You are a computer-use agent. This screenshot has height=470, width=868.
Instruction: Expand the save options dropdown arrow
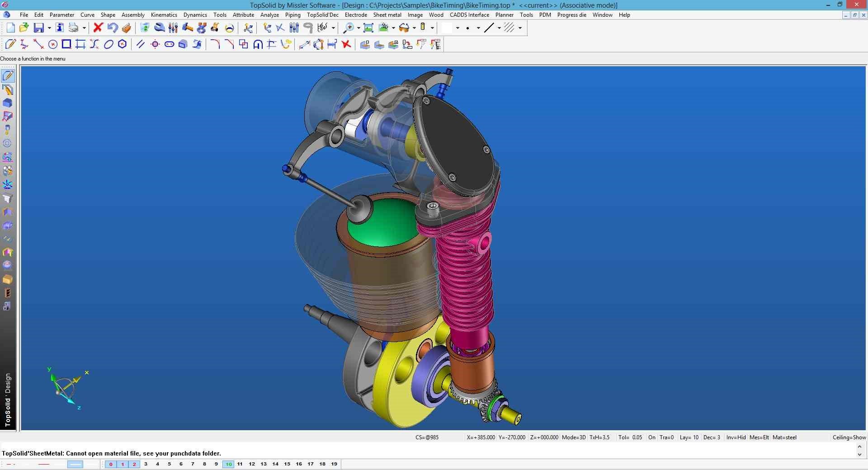click(x=49, y=28)
